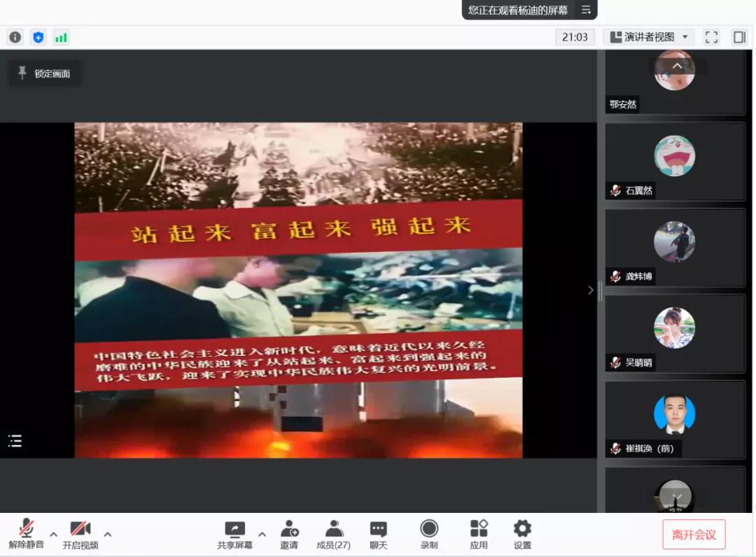Open the sharing banner options menu
Image resolution: width=756 pixels, height=557 pixels.
pos(586,10)
